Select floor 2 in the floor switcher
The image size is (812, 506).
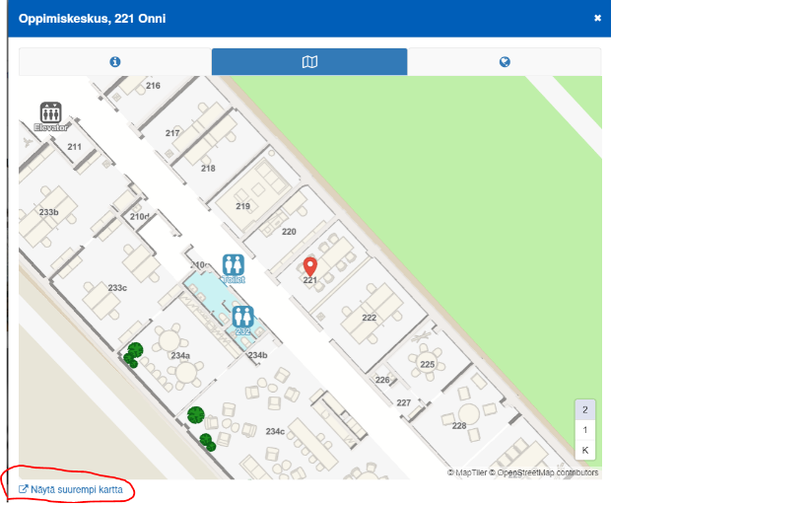(x=584, y=409)
